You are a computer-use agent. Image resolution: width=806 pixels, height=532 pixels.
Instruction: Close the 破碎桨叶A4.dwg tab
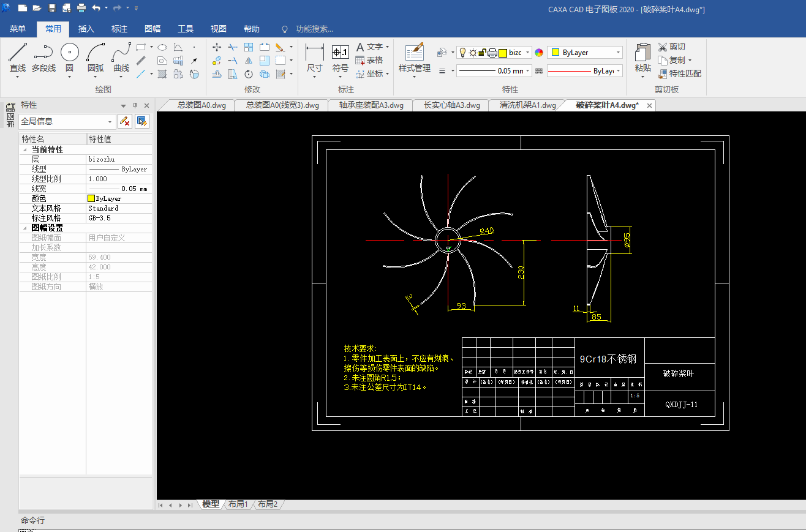tap(650, 105)
